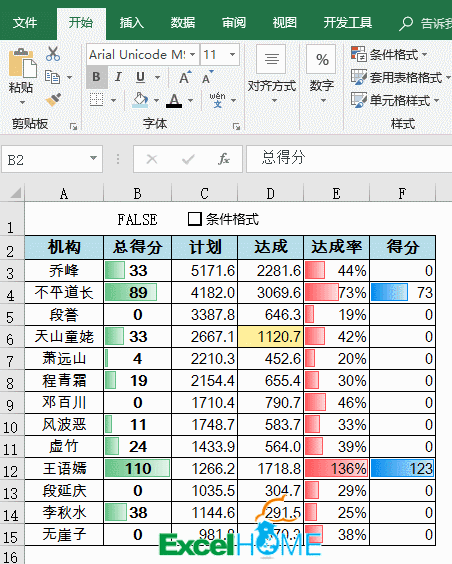
Task: Open Format as Table (套用表格格式) menu
Action: tap(401, 77)
